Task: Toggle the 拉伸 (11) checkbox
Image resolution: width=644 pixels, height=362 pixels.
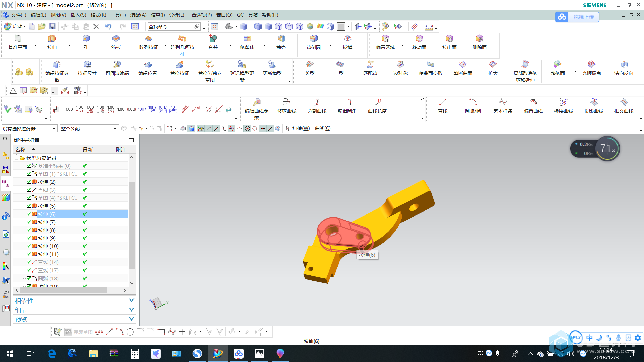Action: point(29,254)
